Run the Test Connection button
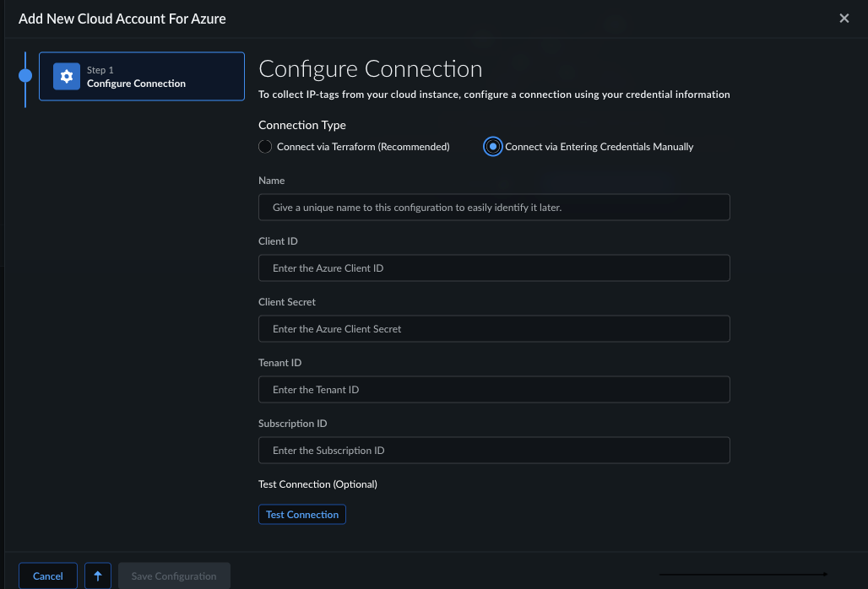Viewport: 868px width, 589px height. [302, 515]
